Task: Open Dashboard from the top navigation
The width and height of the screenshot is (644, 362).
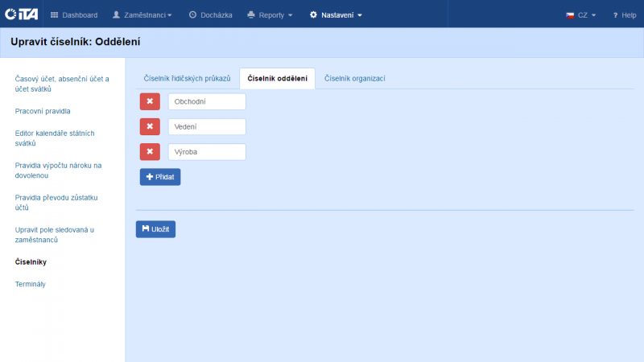Action: pyautogui.click(x=74, y=14)
